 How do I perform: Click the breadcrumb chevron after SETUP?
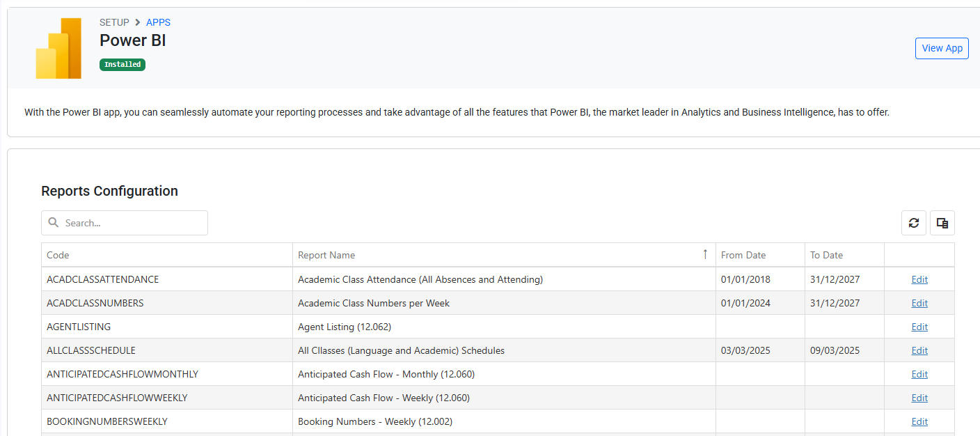(138, 22)
